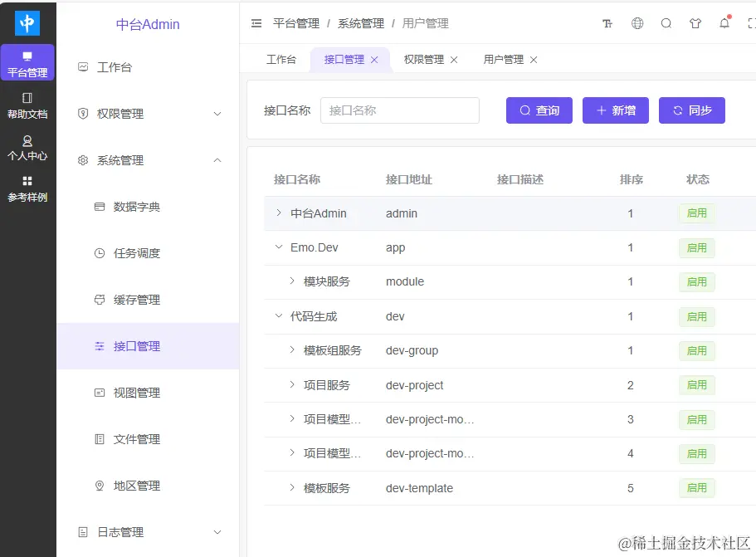The image size is (756, 557).
Task: Click the 新增 button
Action: (x=616, y=110)
